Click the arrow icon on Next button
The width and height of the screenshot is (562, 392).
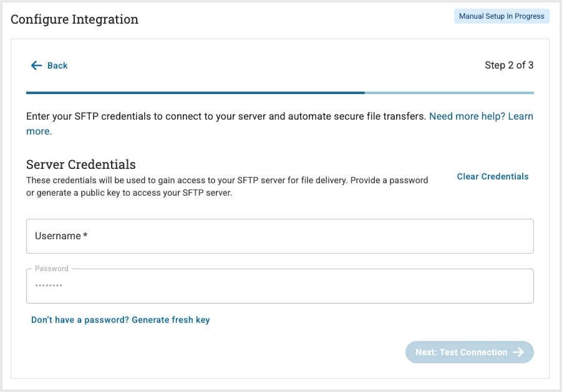518,352
